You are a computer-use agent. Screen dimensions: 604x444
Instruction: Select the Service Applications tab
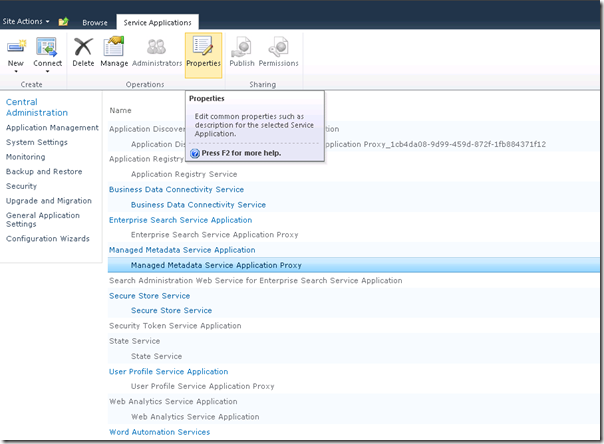(156, 21)
